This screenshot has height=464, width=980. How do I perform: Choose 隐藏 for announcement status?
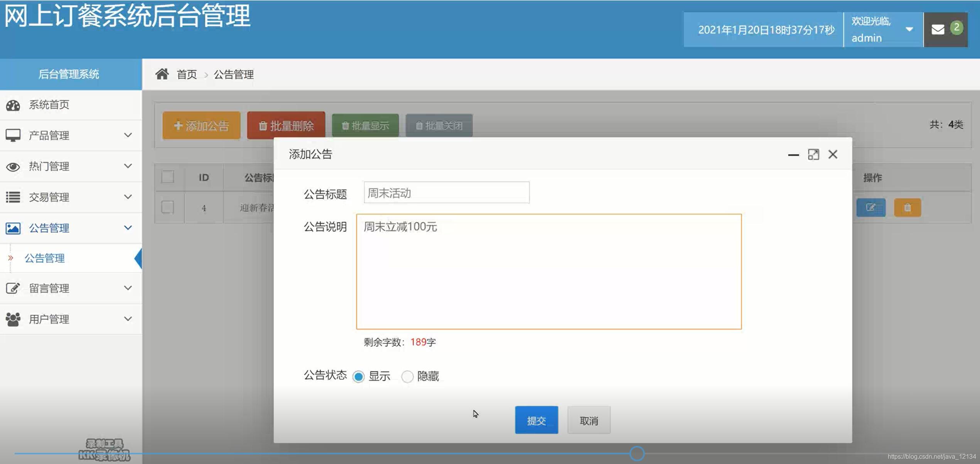coord(407,376)
